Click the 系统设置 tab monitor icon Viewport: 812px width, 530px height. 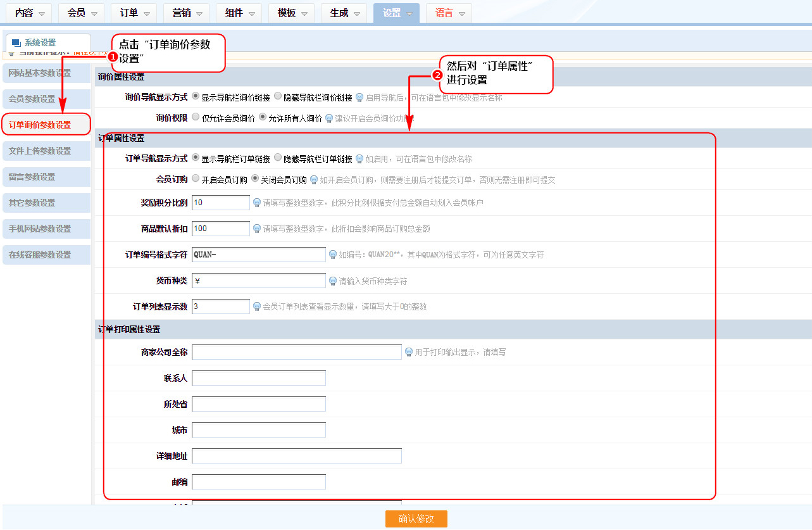(x=16, y=43)
